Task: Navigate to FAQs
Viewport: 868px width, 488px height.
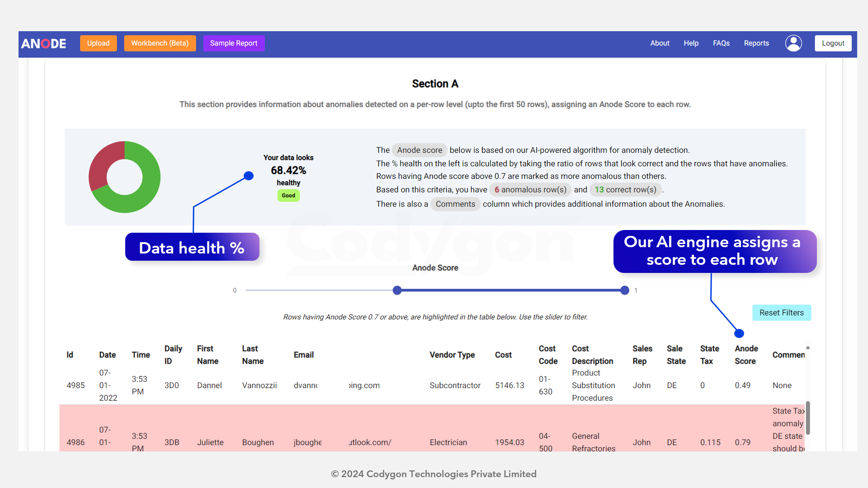Action: click(721, 43)
